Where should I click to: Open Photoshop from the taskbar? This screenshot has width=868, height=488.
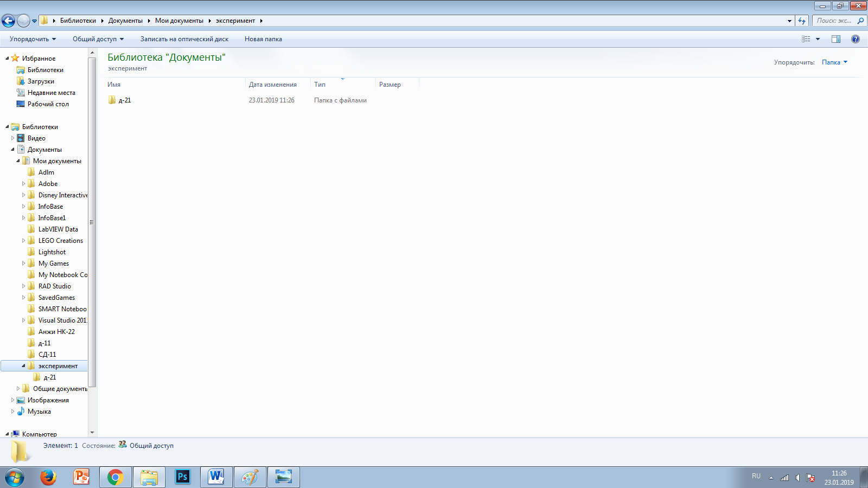[x=183, y=477]
